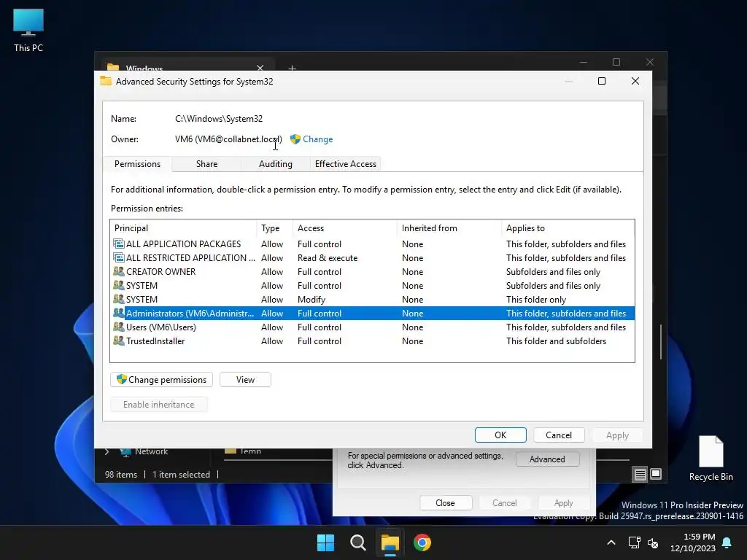Screen dimensions: 747x560
Task: Select the ALL RESTRICTED APPLICATION entry
Action: point(373,257)
